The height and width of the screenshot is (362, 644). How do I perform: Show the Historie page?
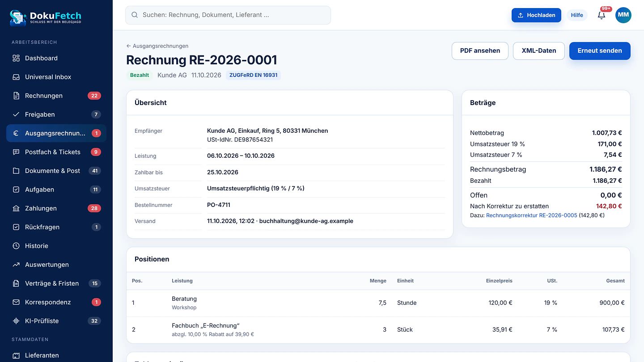pos(56,246)
